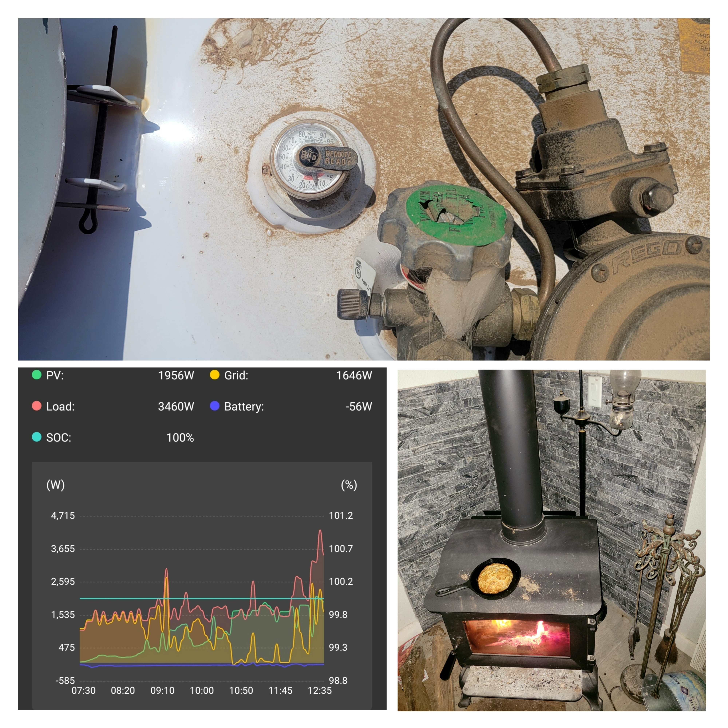
Task: Open the propane tank gauge photo
Action: 364,189
